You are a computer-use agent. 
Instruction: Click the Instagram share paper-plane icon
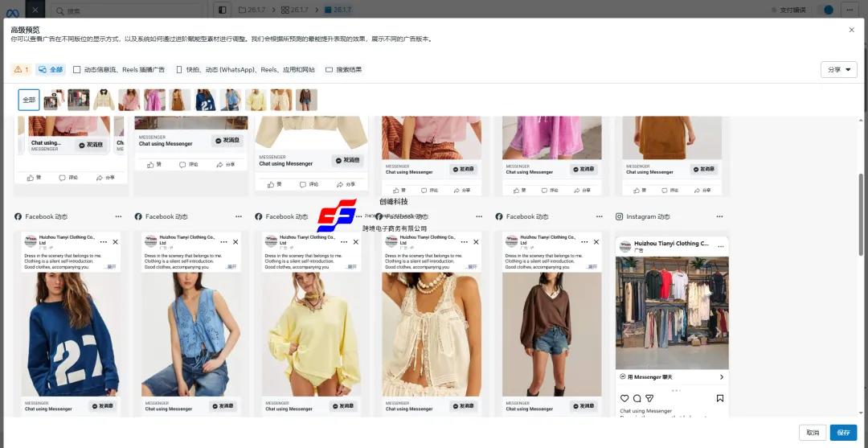click(650, 398)
